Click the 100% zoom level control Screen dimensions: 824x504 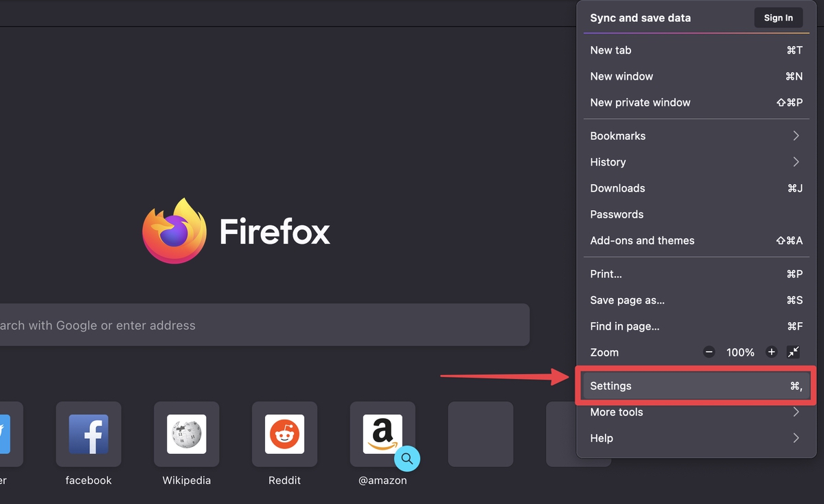coord(740,352)
